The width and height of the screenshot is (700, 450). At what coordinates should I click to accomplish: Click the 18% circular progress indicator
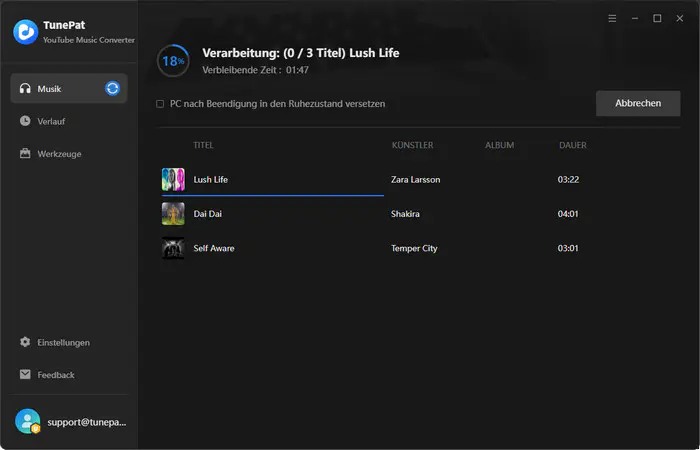pyautogui.click(x=173, y=61)
